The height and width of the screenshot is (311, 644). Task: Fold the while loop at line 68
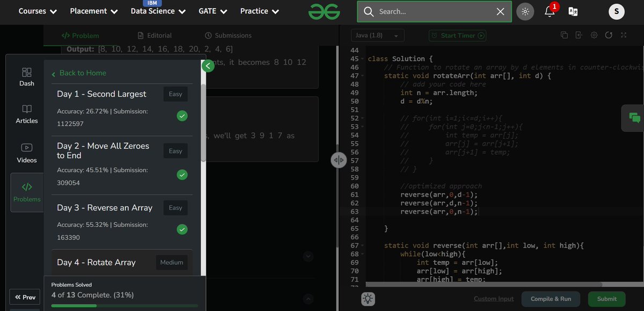coord(363,254)
